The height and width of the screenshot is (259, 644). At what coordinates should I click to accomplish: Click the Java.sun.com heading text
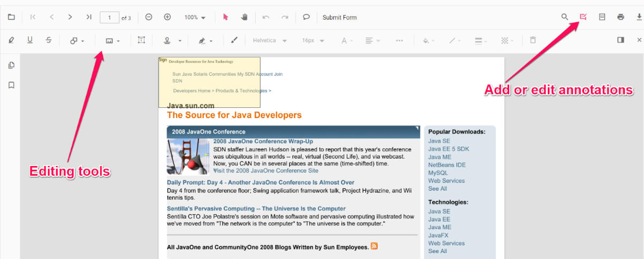190,106
